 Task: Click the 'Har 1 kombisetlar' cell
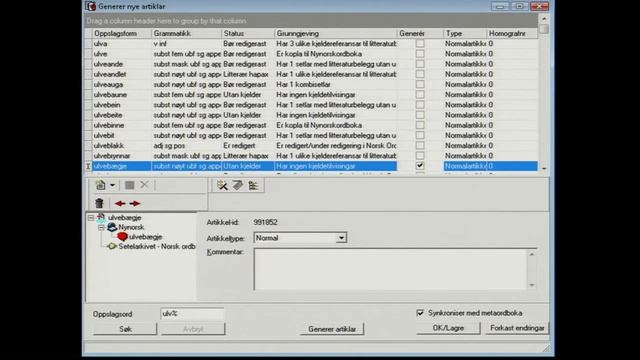336,84
